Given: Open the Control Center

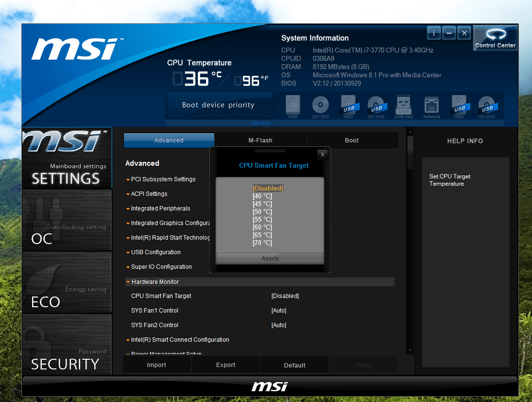Looking at the screenshot, I should (x=496, y=38).
